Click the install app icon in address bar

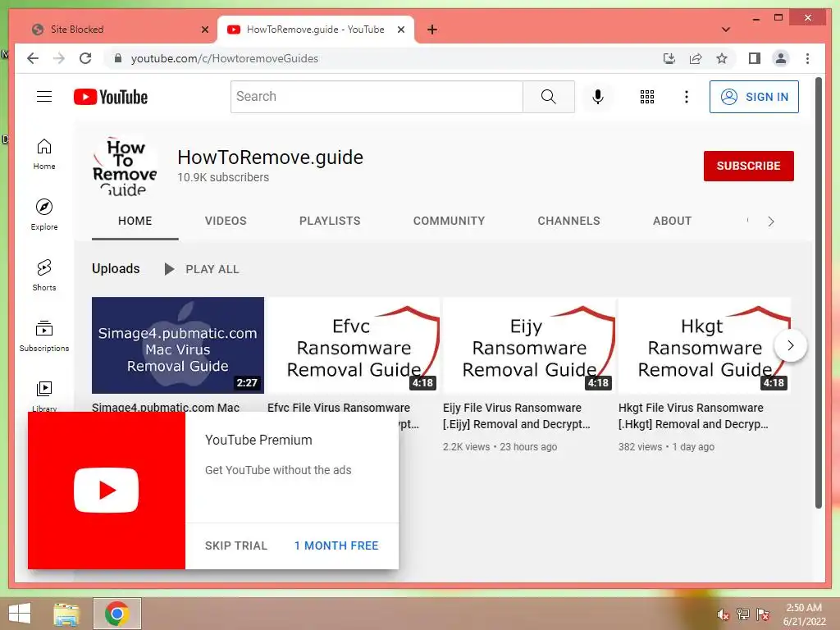669,58
